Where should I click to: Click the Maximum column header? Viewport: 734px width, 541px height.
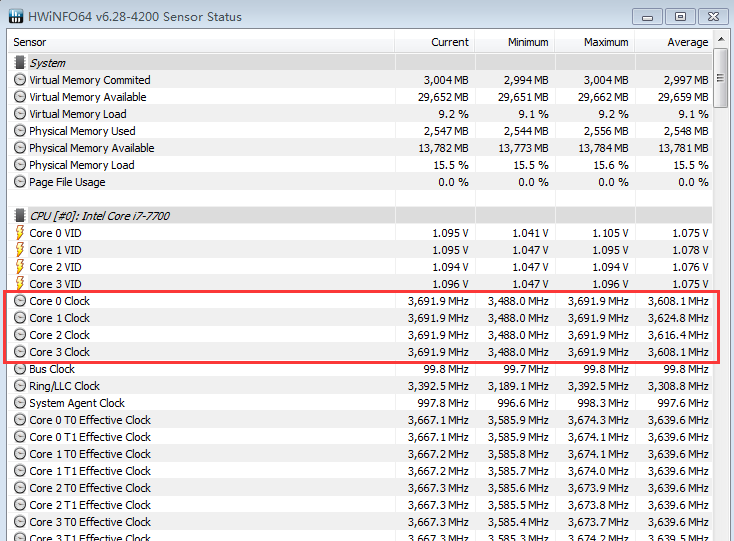pyautogui.click(x=595, y=42)
